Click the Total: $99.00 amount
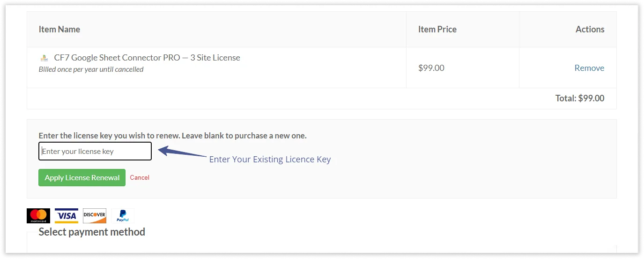Image resolution: width=644 pixels, height=259 pixels. coord(579,99)
